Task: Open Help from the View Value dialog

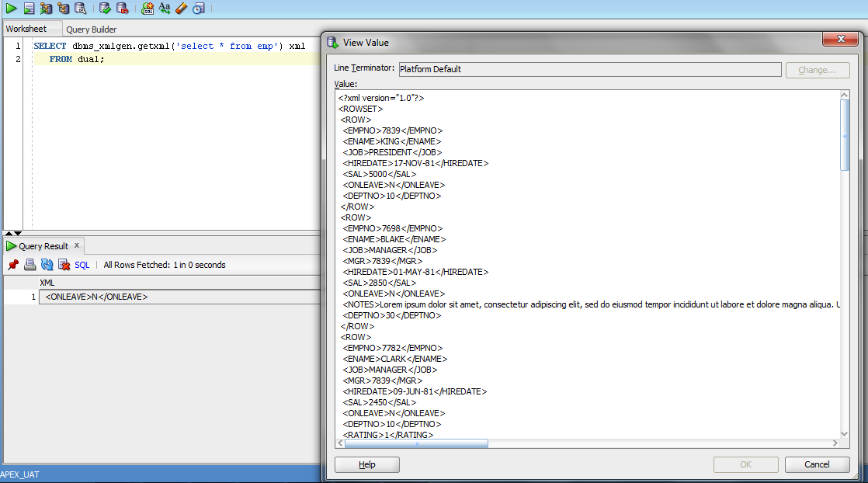Action: (x=366, y=464)
